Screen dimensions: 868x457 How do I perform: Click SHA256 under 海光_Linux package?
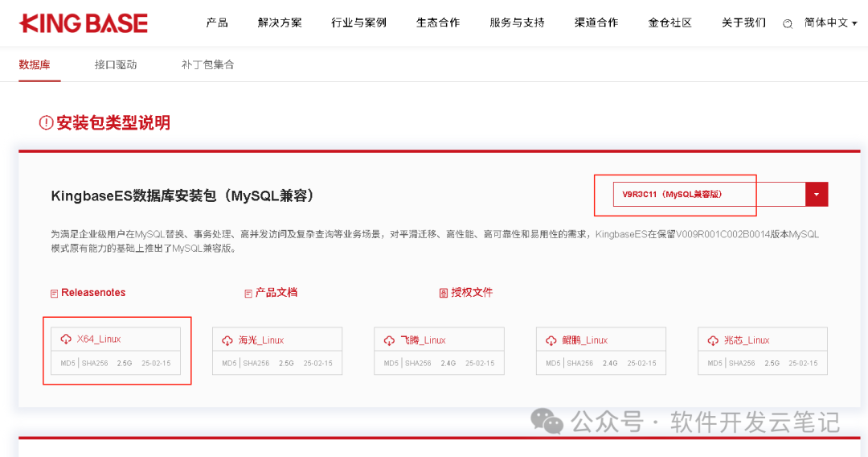coord(256,364)
